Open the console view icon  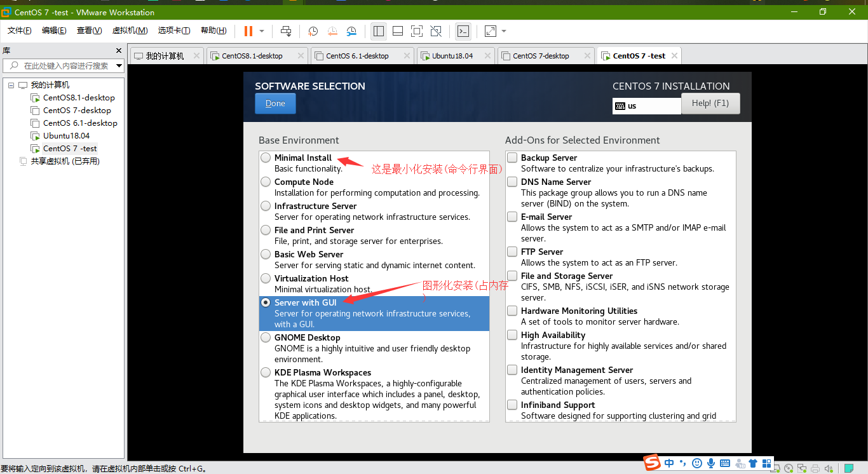[463, 30]
